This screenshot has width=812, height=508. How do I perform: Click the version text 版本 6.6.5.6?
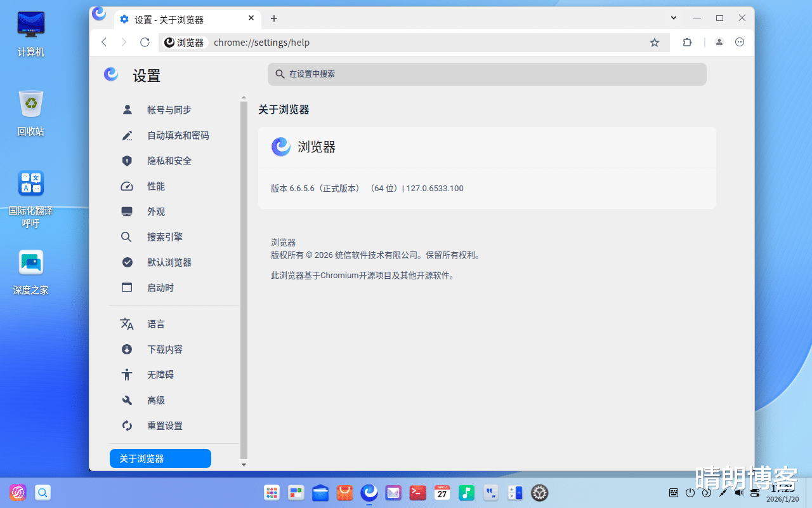367,189
